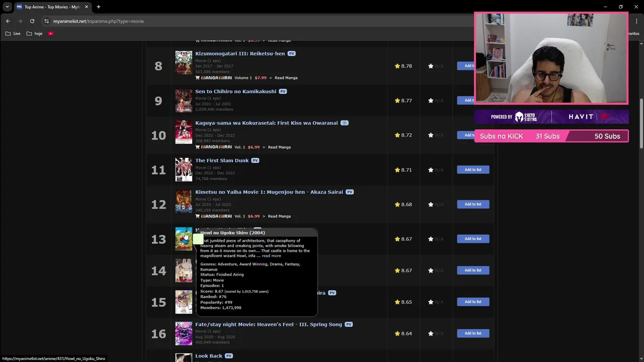The height and width of the screenshot is (362, 644).
Task: Open the hoje bookmarks folder
Action: pyautogui.click(x=34, y=34)
